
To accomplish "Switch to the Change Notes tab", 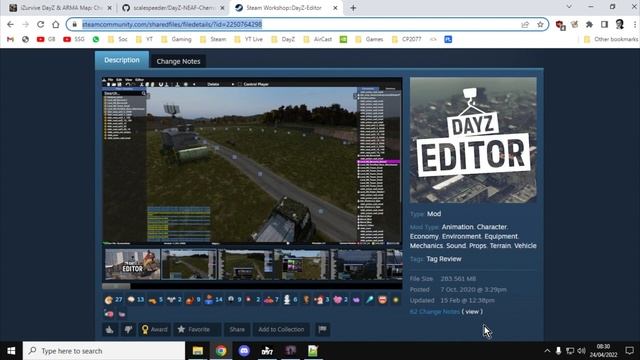I will point(178,61).
